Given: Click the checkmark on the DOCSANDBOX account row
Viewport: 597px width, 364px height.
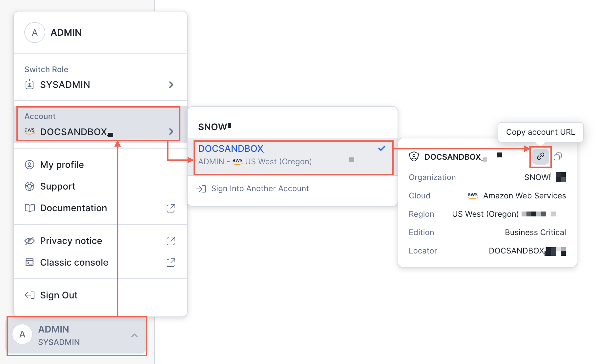Looking at the screenshot, I should (381, 148).
